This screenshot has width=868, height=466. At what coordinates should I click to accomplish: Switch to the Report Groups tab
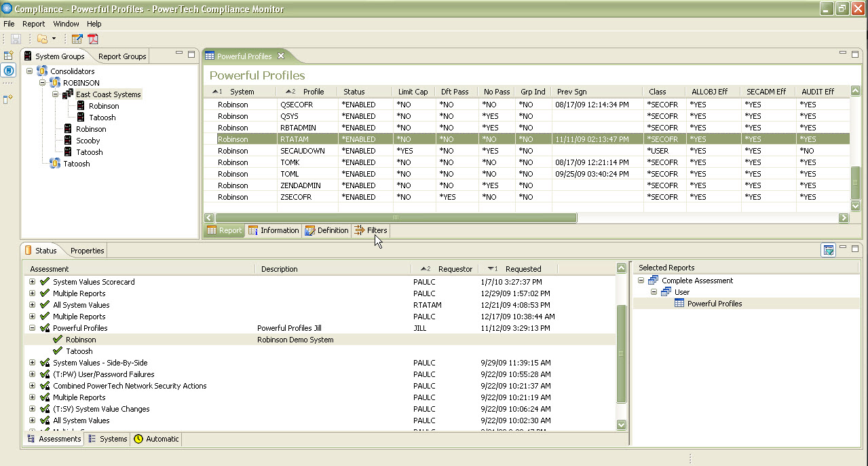(121, 56)
